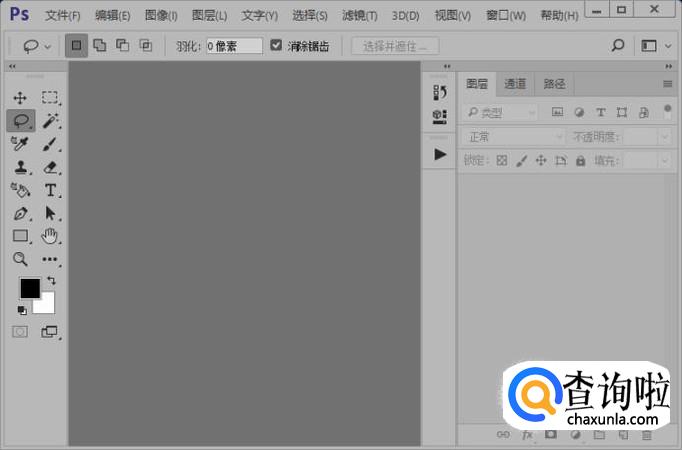The image size is (682, 450).
Task: Select the Rectangular Marquee tool
Action: 50,98
